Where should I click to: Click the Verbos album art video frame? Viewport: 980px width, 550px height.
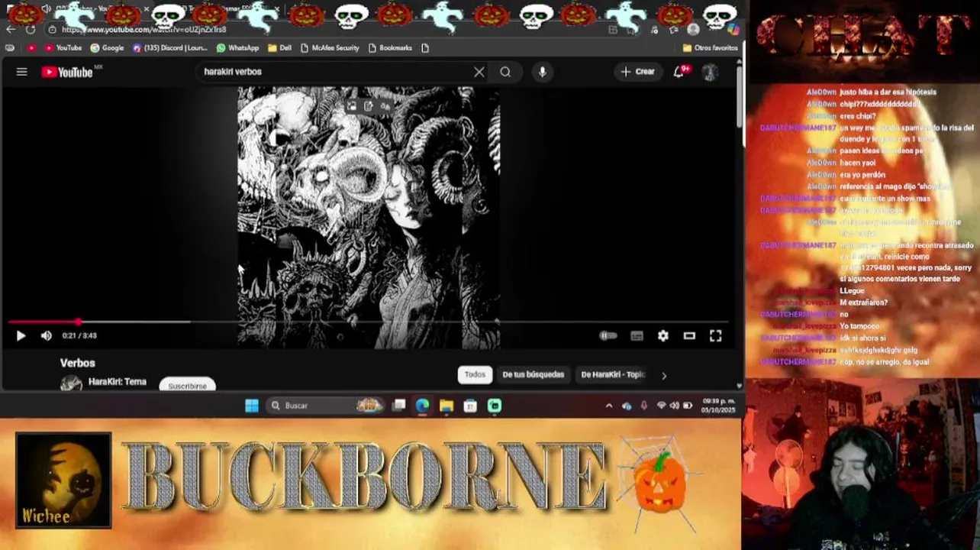[x=369, y=218]
